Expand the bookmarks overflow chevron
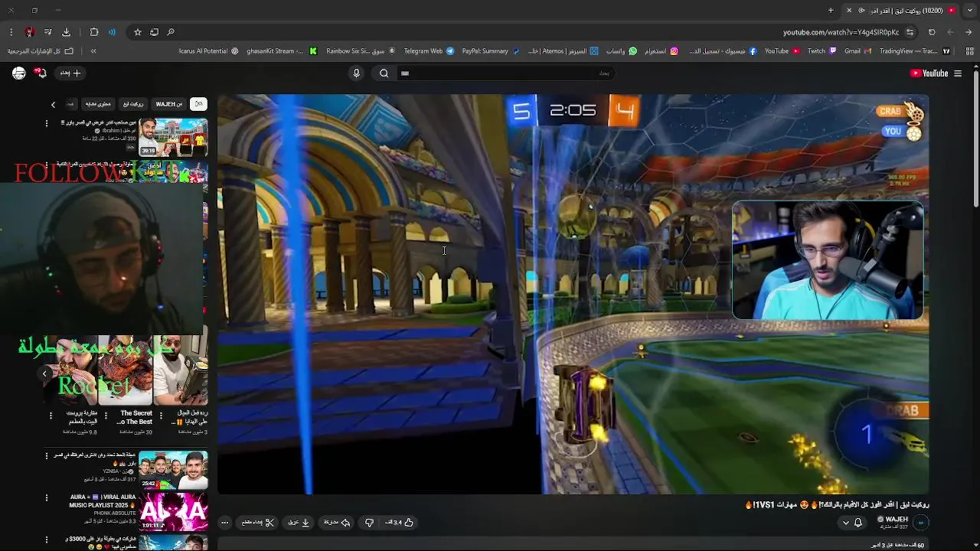Viewport: 980px width, 551px height. tap(93, 51)
